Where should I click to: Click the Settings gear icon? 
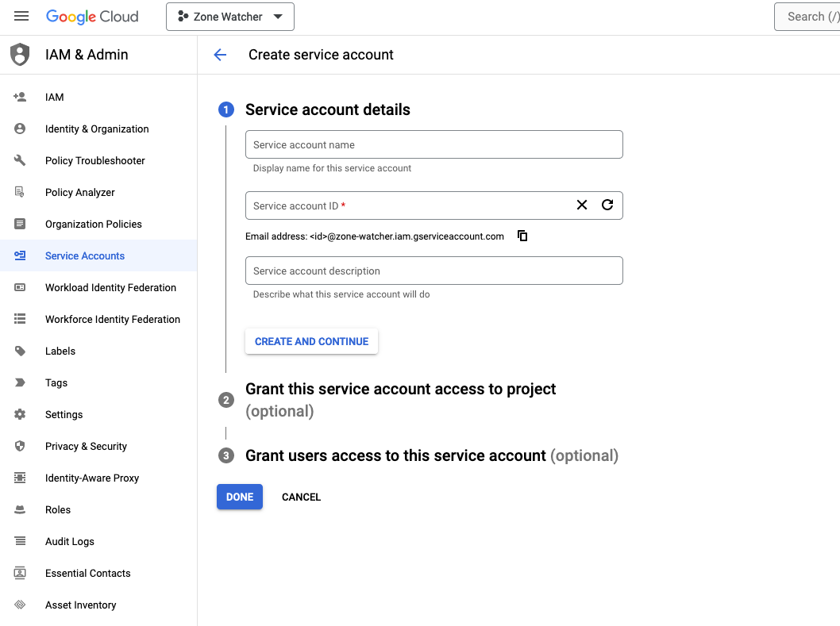[x=20, y=414]
